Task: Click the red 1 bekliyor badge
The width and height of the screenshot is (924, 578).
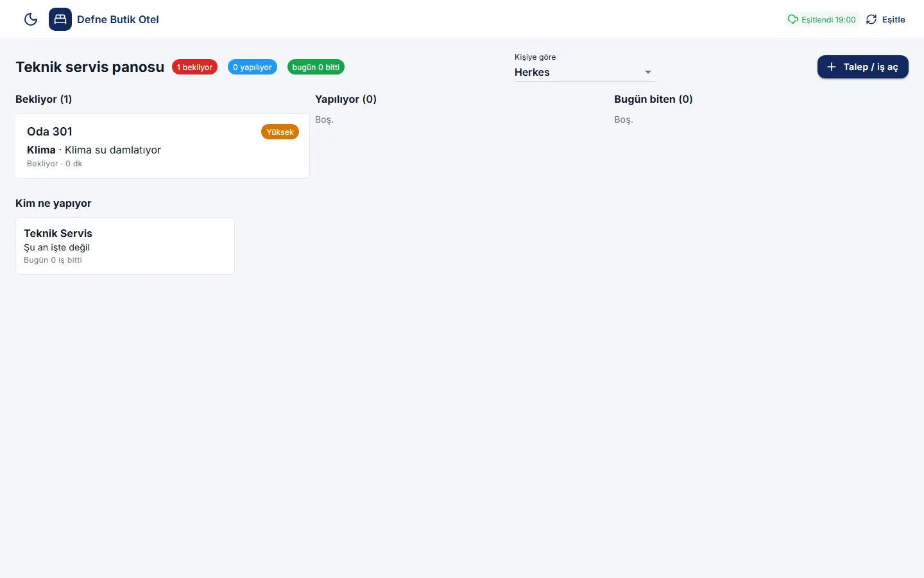Action: [x=194, y=67]
